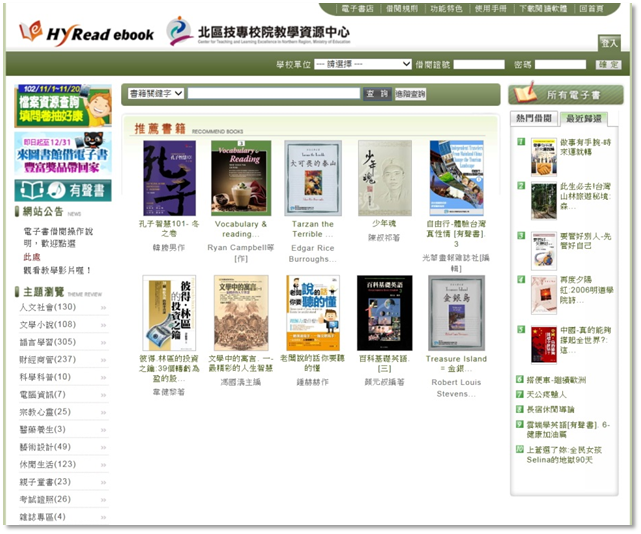Open the 上蒼選了妳 Selina list entry
The image size is (641, 534).
click(x=564, y=455)
